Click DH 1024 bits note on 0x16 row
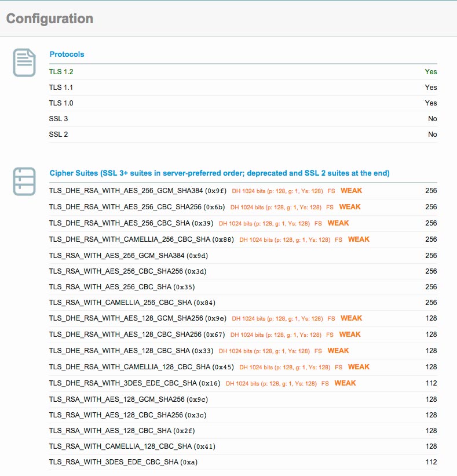The width and height of the screenshot is (457, 476). tap(272, 384)
